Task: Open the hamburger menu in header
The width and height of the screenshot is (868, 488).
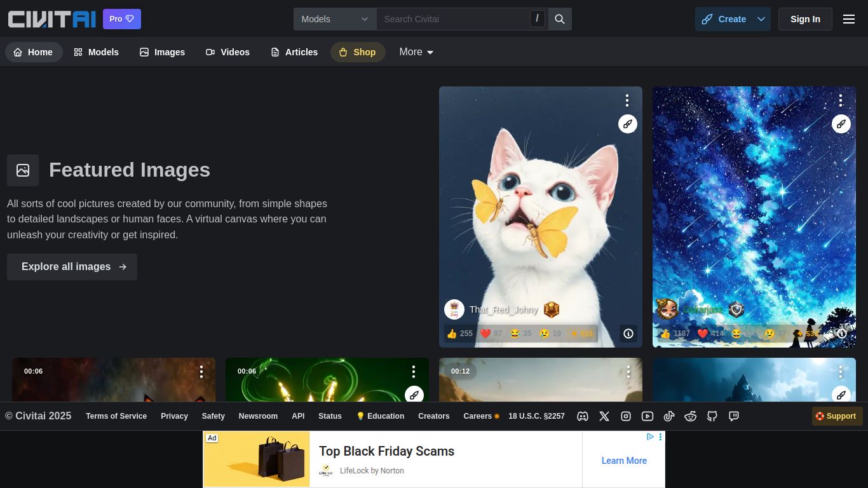Action: (848, 19)
